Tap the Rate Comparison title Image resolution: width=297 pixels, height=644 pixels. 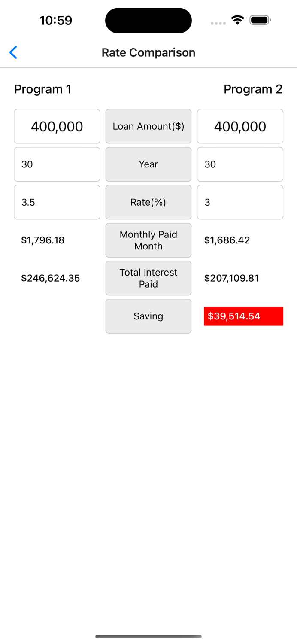[x=148, y=52]
